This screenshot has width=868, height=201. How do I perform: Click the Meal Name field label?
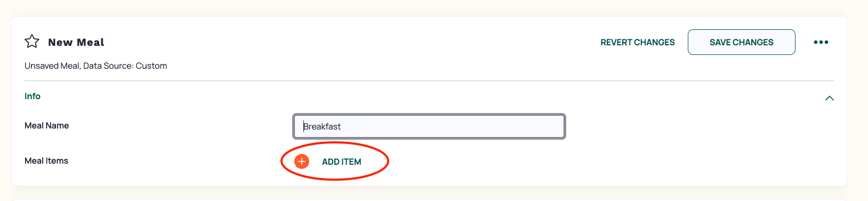[x=47, y=125]
